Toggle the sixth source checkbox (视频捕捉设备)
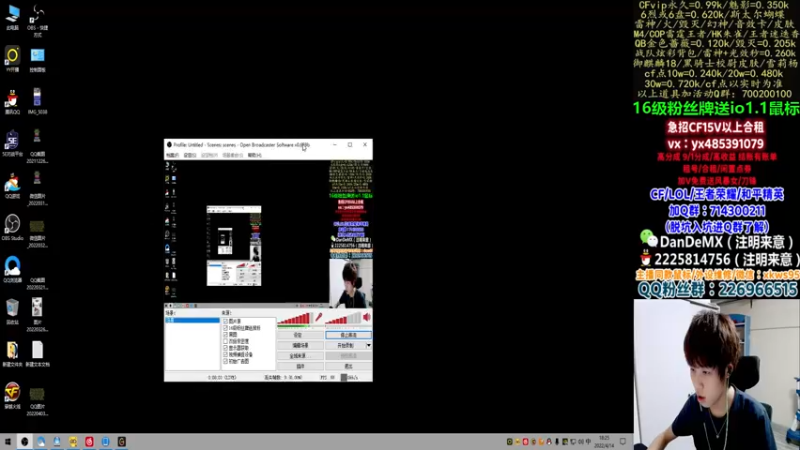This screenshot has width=800, height=450. pyautogui.click(x=225, y=355)
